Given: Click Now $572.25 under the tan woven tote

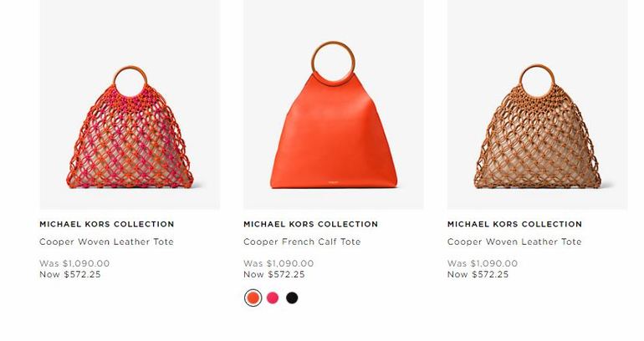Looking at the screenshot, I should [478, 274].
